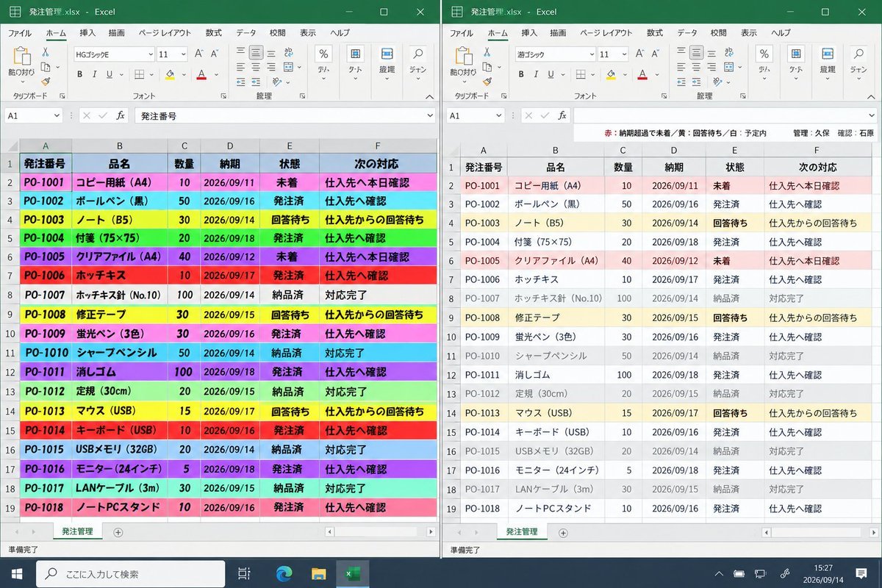Select column D header in left window
This screenshot has width=882, height=588.
coord(230,146)
